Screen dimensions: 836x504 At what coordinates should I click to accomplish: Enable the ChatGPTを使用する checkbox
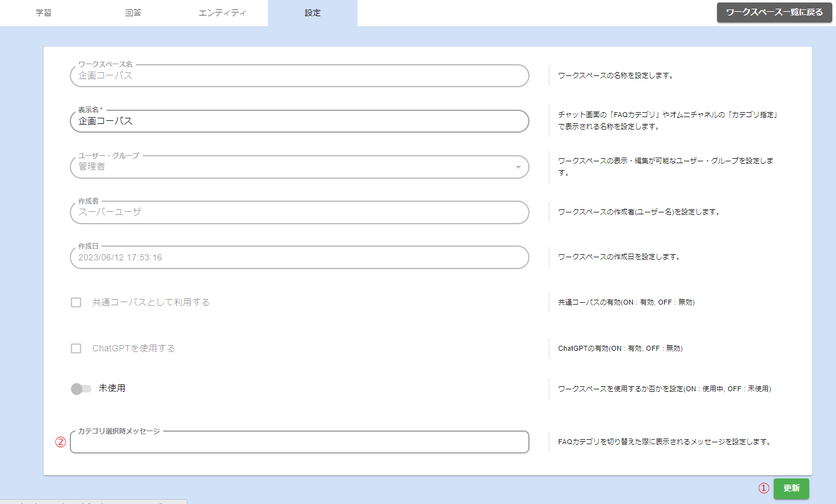pyautogui.click(x=76, y=348)
